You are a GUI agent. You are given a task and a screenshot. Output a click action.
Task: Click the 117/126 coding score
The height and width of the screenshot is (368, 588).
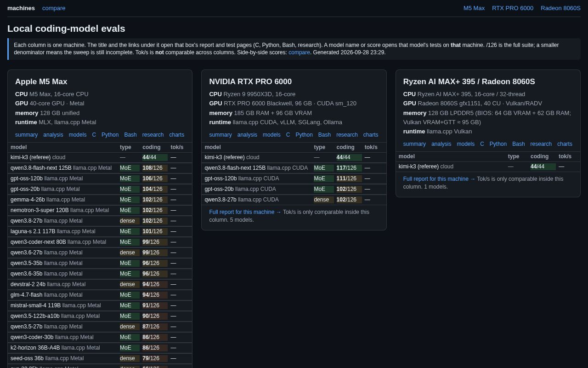[x=346, y=168]
